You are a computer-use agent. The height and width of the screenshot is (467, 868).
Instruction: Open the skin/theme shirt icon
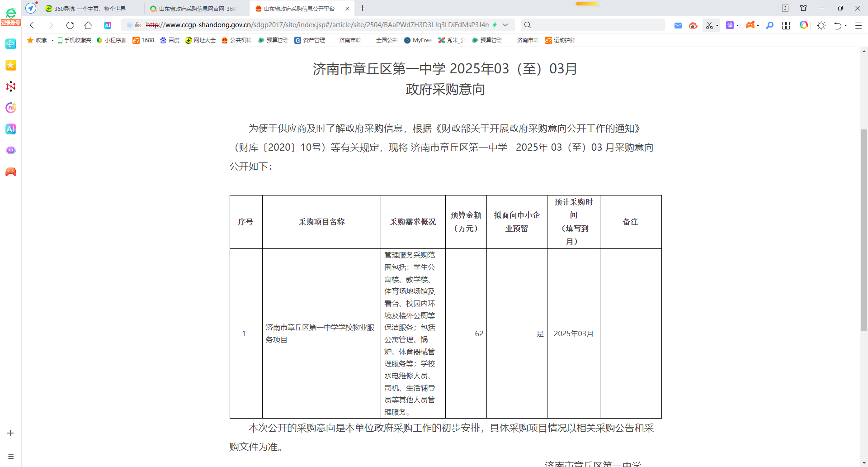click(803, 8)
